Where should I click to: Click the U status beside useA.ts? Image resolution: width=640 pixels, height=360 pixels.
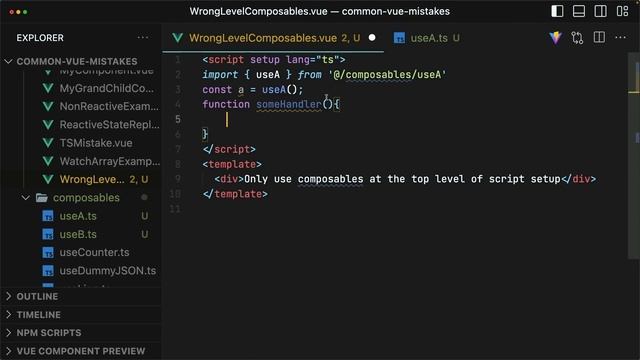point(144,216)
